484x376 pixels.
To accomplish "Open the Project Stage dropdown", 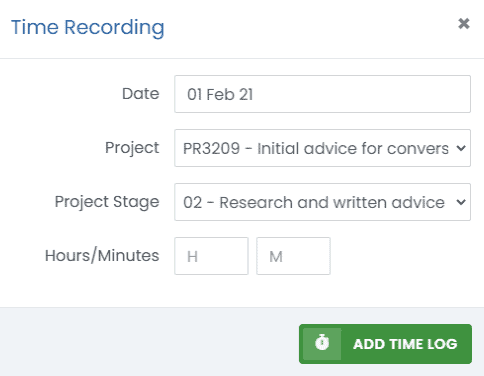I will click(322, 202).
